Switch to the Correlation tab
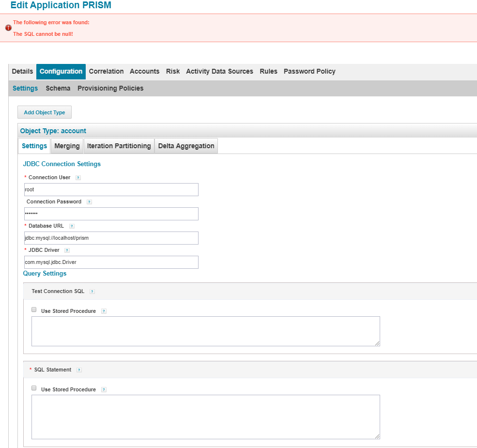 (x=106, y=71)
